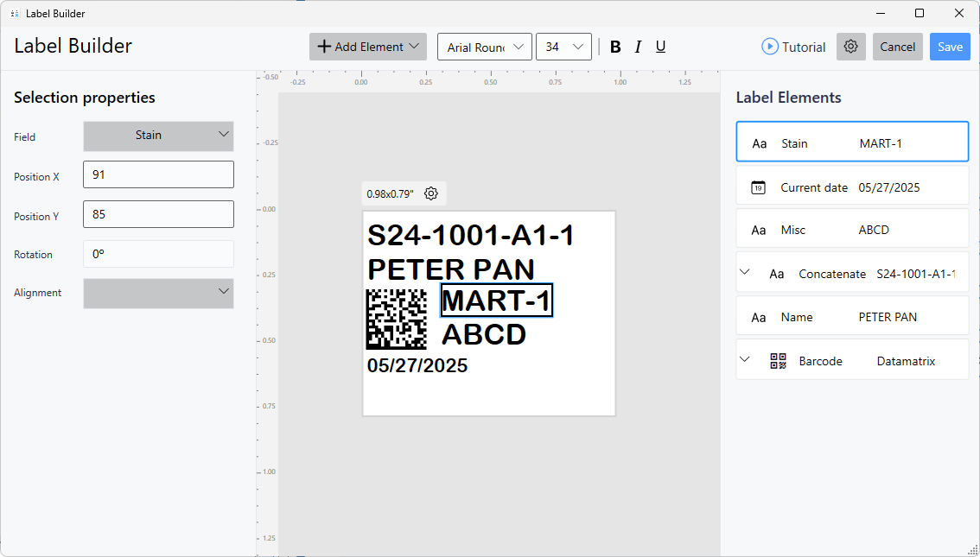The width and height of the screenshot is (980, 557).
Task: Open the Add Element dropdown
Action: 367,47
